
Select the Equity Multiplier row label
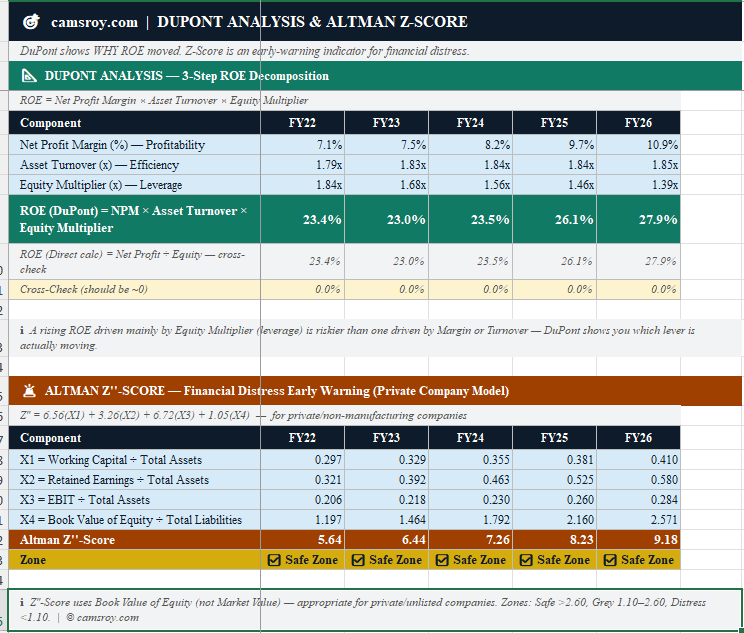tap(135, 185)
